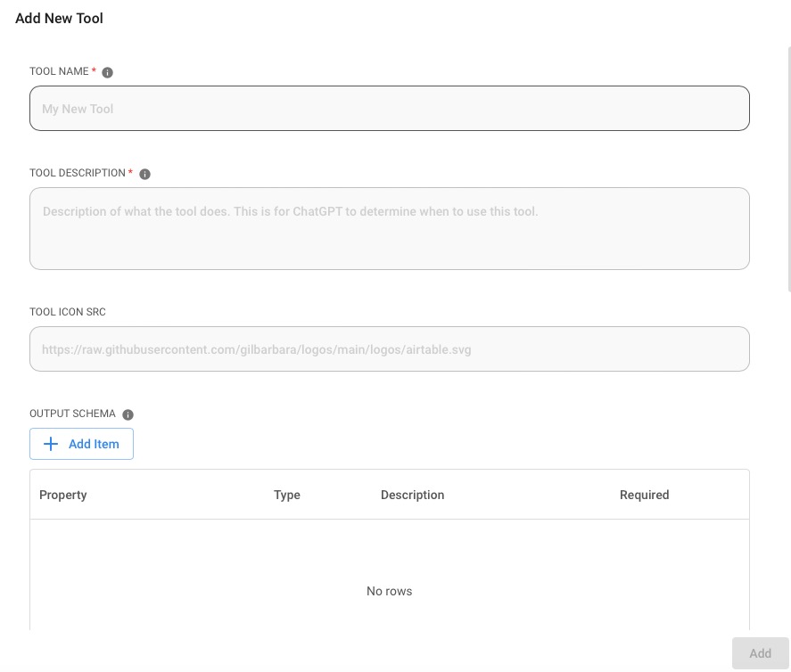The width and height of the screenshot is (791, 672).
Task: Select the Type column header
Action: click(x=286, y=495)
